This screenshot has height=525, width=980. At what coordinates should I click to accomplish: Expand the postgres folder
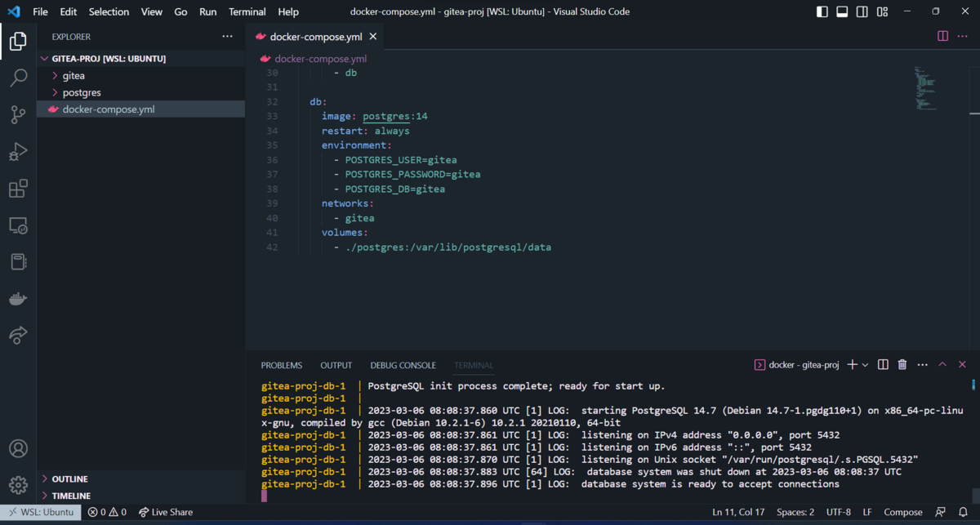tap(140, 92)
